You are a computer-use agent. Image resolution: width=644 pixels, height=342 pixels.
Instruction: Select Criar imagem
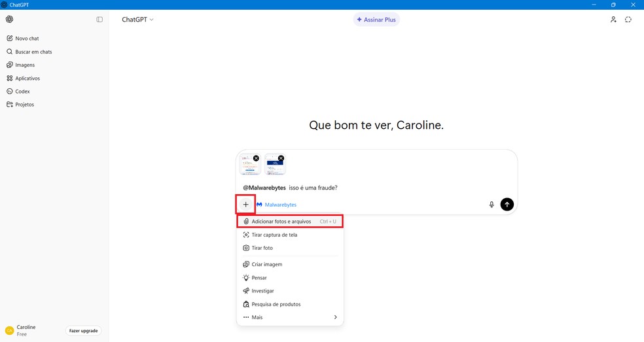pos(290,264)
